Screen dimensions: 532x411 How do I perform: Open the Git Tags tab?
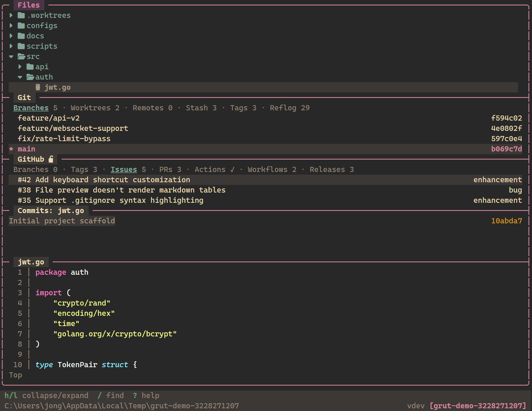[x=243, y=108]
